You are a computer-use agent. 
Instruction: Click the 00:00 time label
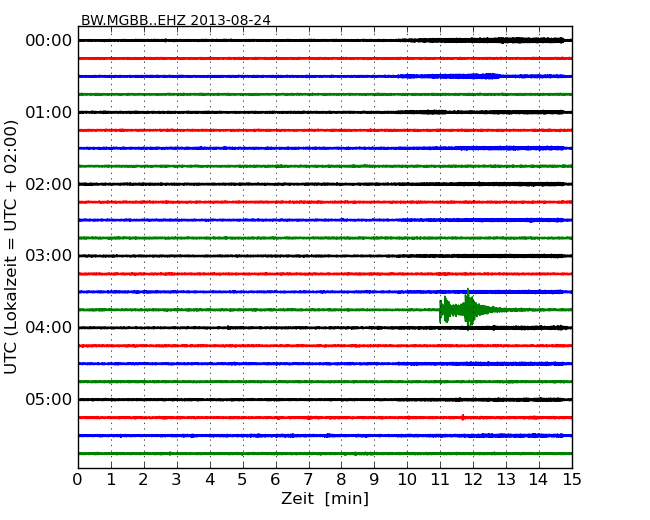[49, 41]
